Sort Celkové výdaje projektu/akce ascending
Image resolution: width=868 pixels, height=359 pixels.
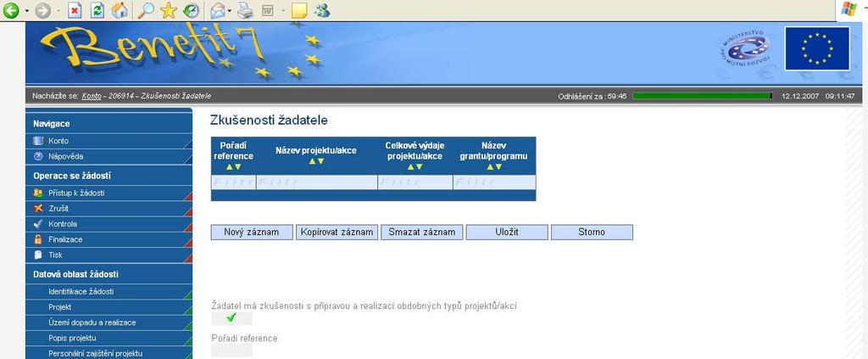[410, 166]
